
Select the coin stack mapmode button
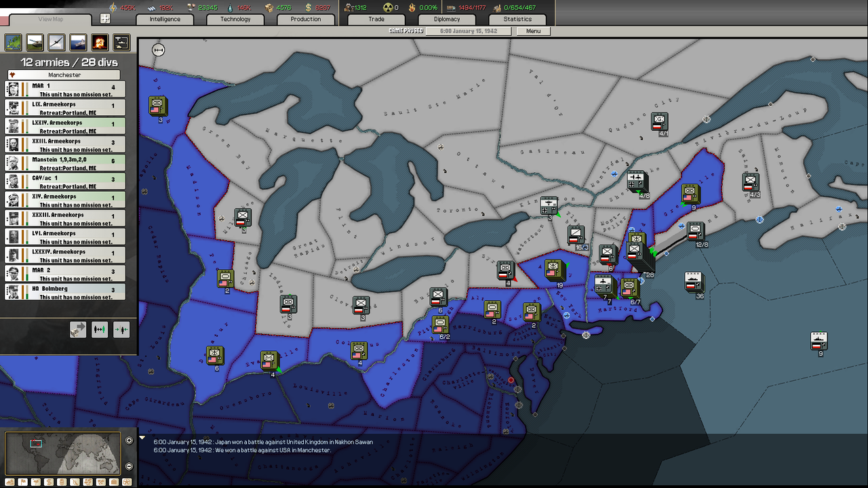(x=62, y=482)
